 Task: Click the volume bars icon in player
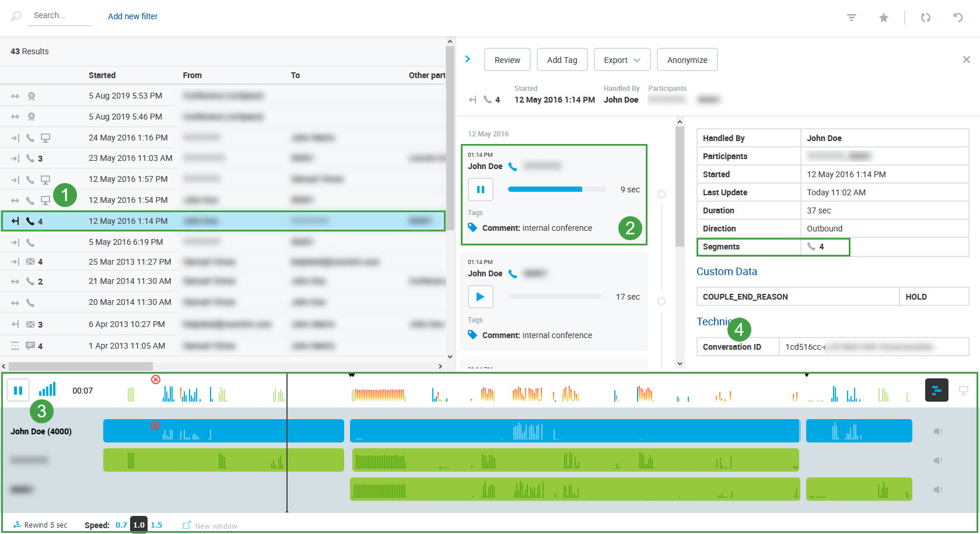(x=47, y=389)
